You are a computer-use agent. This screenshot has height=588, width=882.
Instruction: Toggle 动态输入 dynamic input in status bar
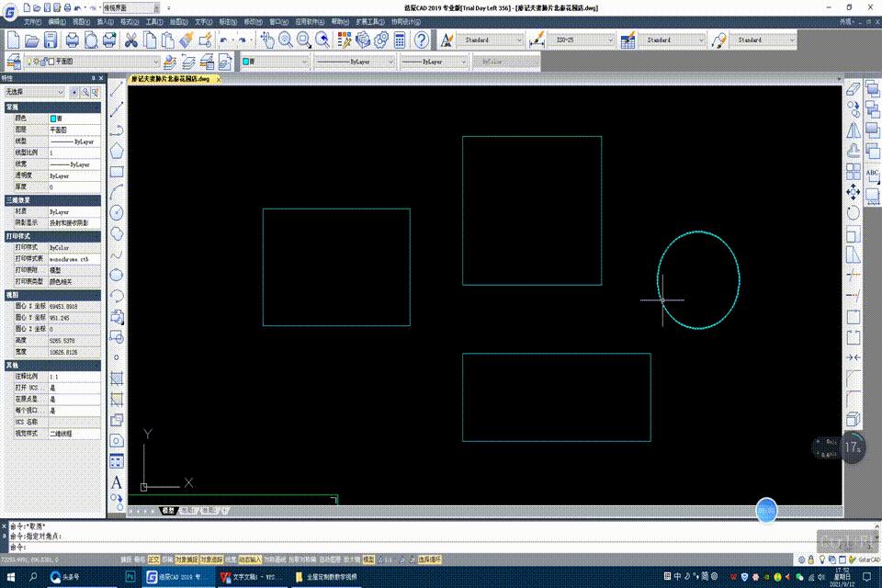point(249,559)
